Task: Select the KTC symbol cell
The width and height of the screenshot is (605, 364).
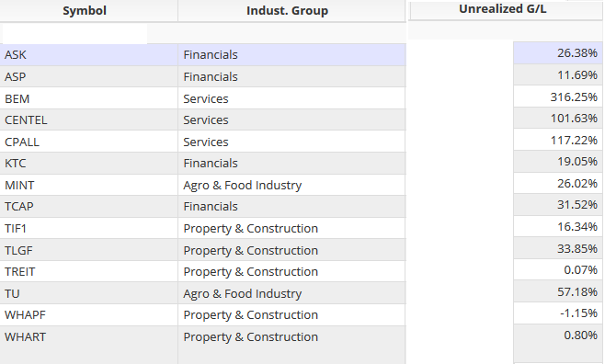Action: coord(89,163)
